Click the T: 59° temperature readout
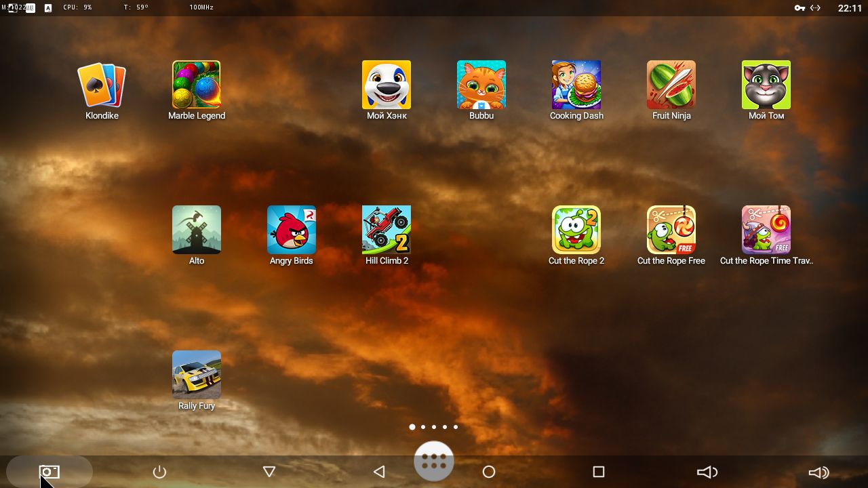 pyautogui.click(x=136, y=7)
